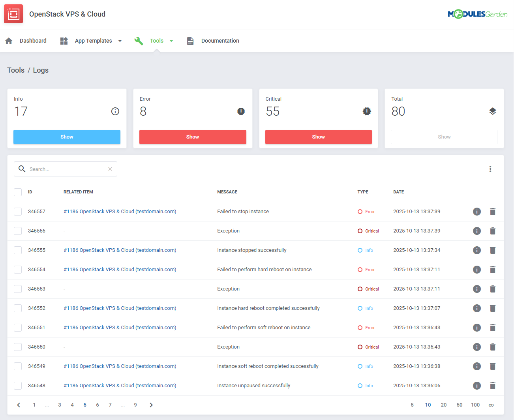Go to next page with right arrow
Image resolution: width=514 pixels, height=420 pixels.
tap(151, 405)
